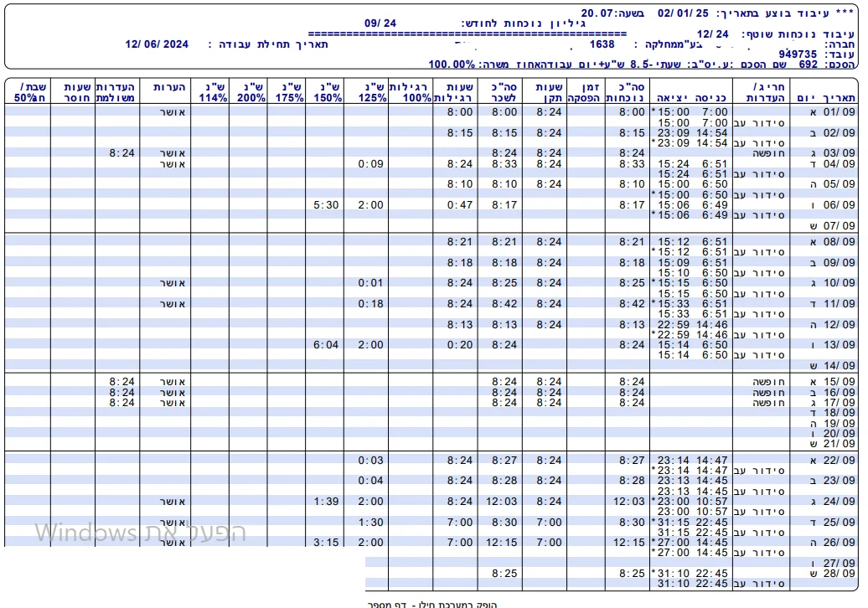Click the date cell 24/09
This screenshot has height=608, width=868.
pos(840,502)
